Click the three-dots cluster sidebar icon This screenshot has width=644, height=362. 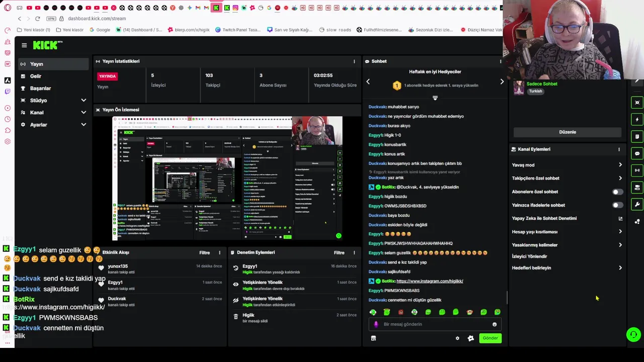coord(637,221)
